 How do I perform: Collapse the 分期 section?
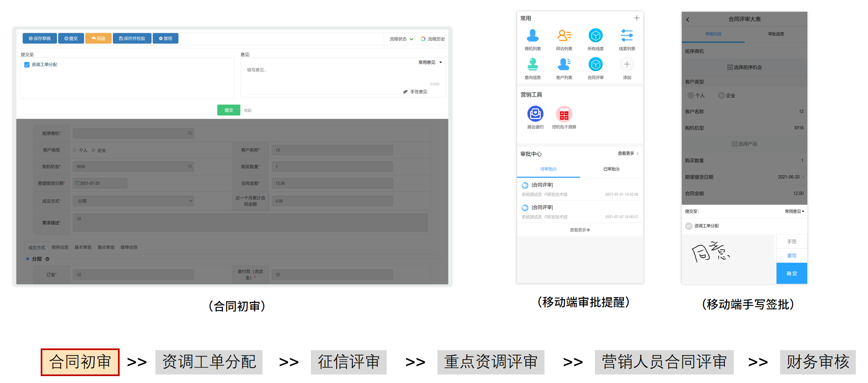point(47,259)
